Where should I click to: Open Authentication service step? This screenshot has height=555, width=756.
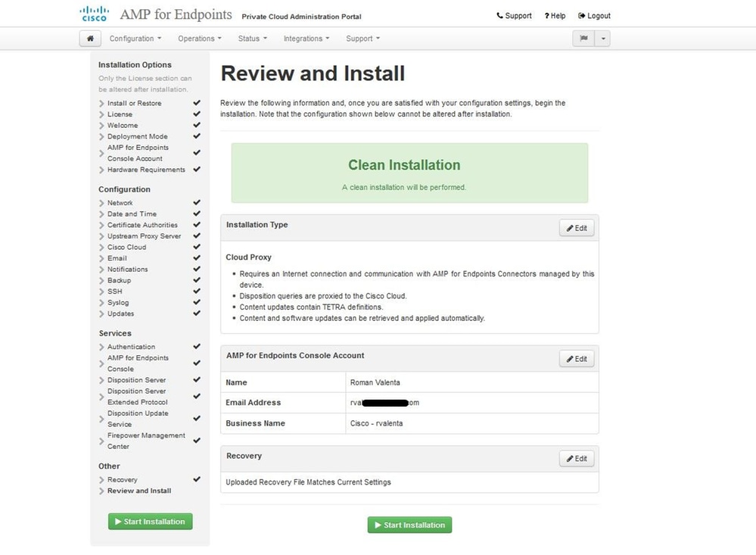click(x=131, y=347)
